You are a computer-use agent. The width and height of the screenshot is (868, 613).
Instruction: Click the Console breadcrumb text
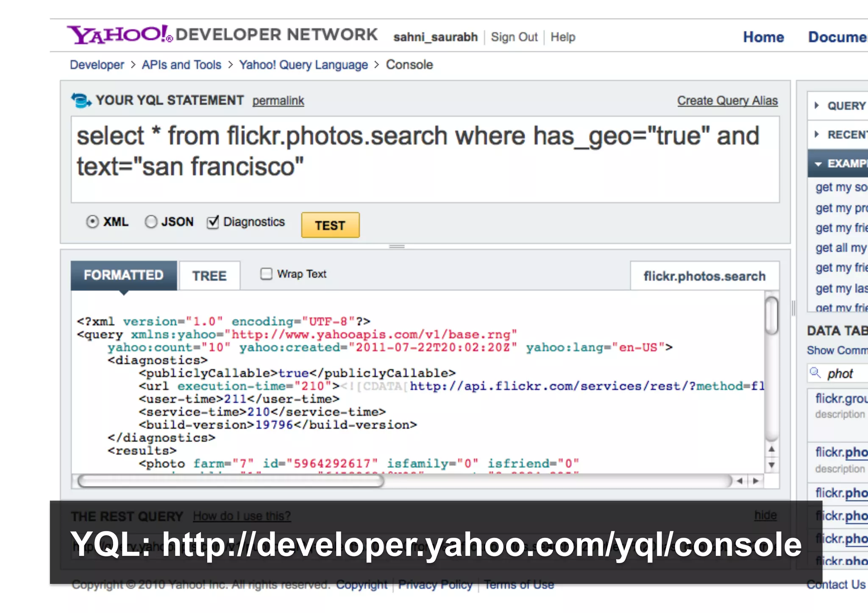coord(409,65)
